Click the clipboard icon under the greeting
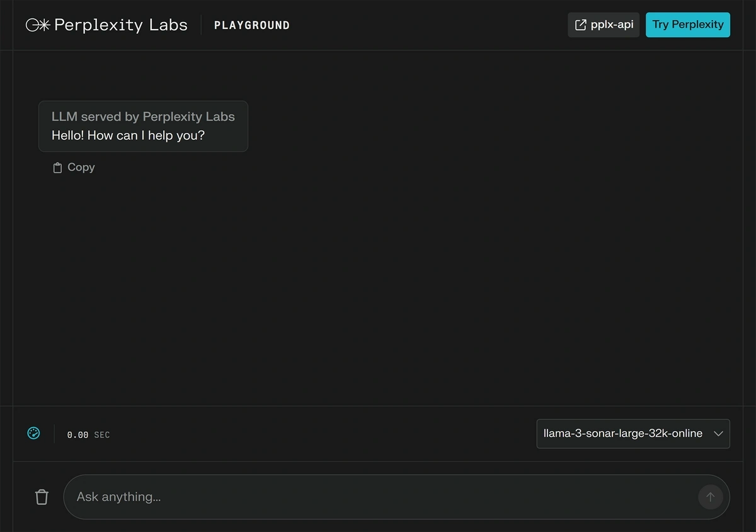This screenshot has height=532, width=756. 57,167
